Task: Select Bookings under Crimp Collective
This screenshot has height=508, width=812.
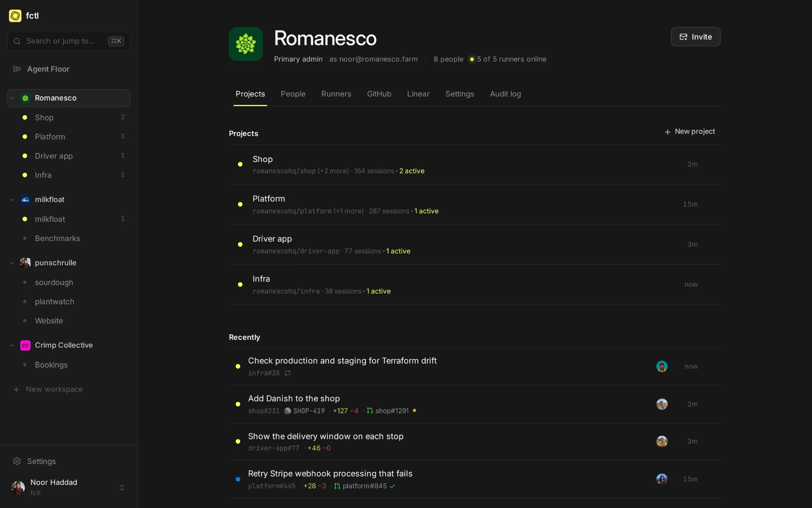Action: point(68,365)
